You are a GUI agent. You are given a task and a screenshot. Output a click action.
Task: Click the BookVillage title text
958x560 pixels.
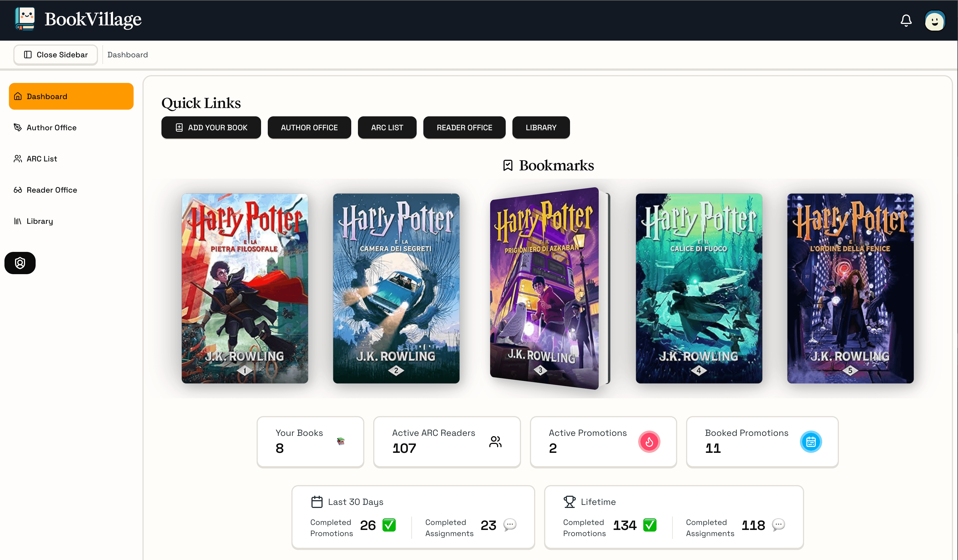pyautogui.click(x=93, y=19)
